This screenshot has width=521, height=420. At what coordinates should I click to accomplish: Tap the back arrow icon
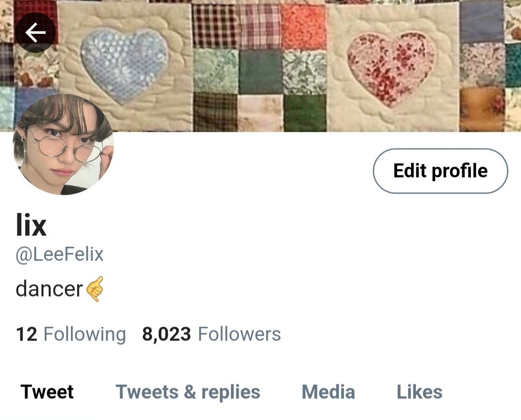35,32
